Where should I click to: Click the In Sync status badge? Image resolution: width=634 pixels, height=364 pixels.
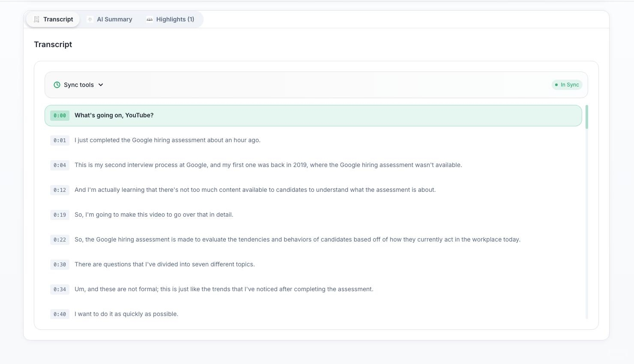(x=567, y=85)
